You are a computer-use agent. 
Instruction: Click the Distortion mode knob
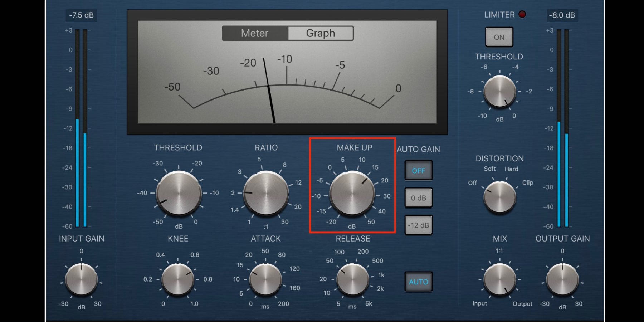tap(499, 197)
